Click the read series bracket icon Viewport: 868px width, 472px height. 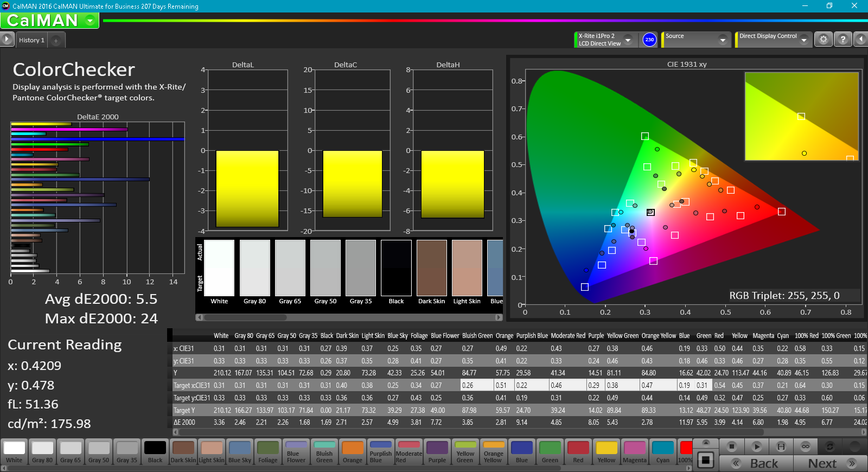tap(781, 447)
